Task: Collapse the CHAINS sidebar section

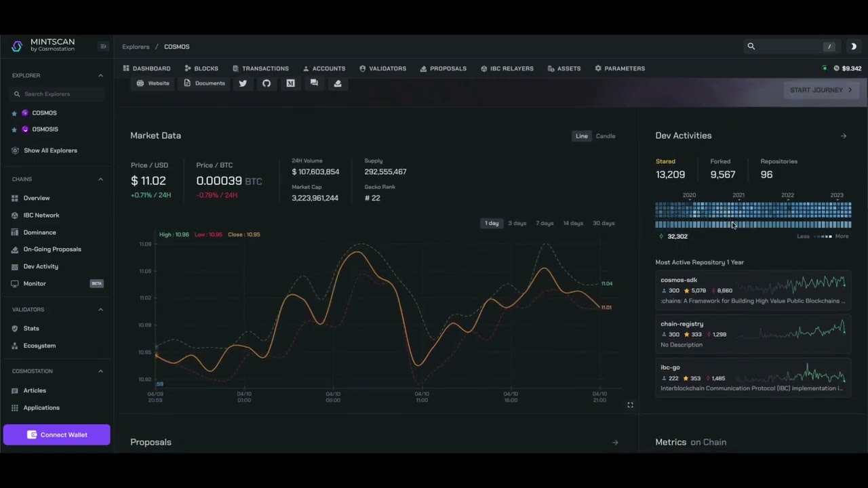Action: (x=100, y=179)
